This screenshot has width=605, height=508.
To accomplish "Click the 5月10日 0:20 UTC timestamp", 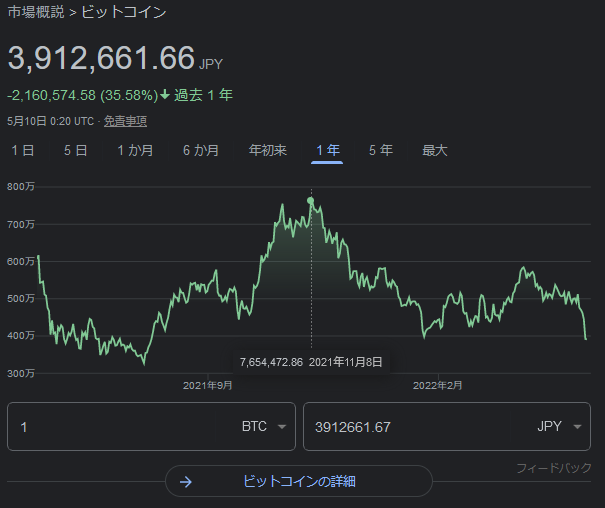I will tap(51, 122).
